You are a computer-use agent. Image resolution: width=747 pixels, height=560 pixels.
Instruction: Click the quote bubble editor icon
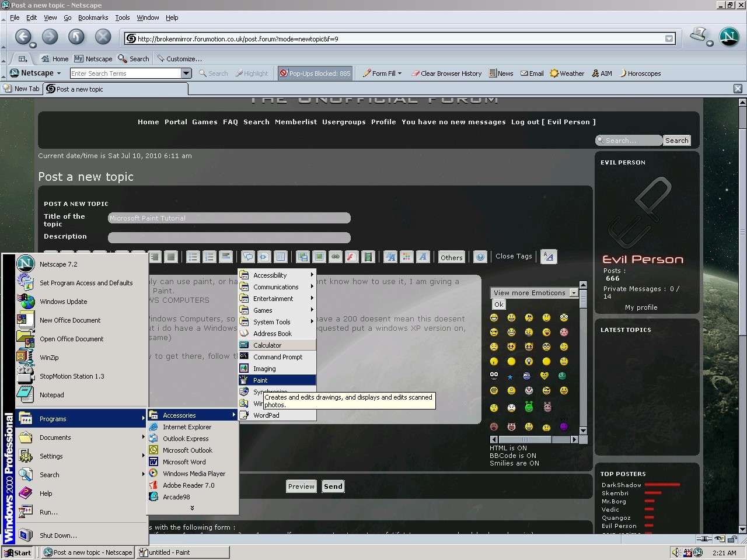point(248,257)
